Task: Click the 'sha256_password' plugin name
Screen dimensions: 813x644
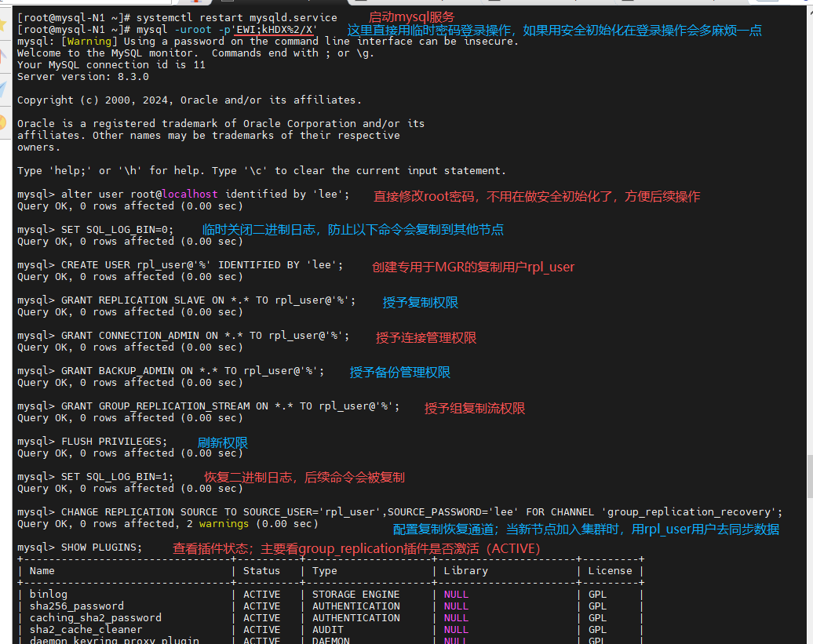Action: (x=77, y=606)
